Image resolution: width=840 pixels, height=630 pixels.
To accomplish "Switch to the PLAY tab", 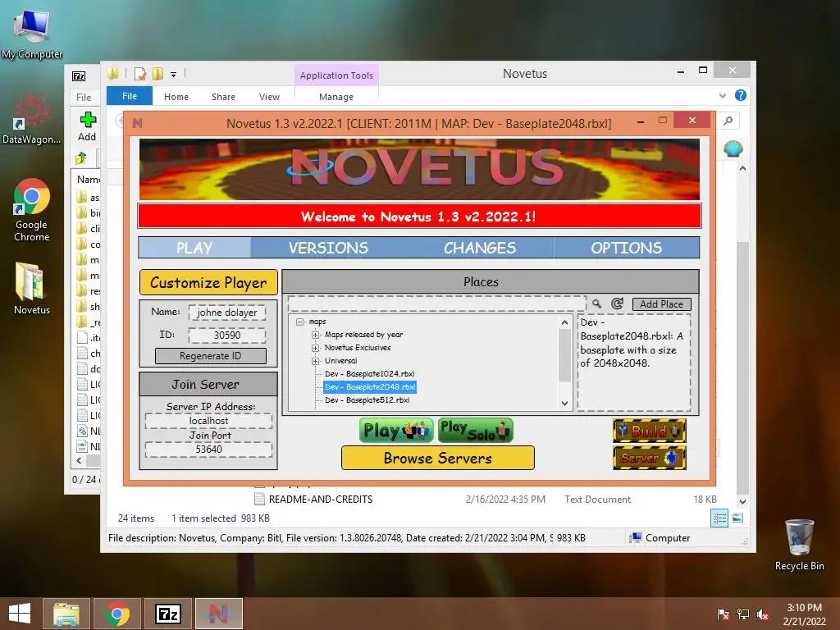I will (x=194, y=248).
